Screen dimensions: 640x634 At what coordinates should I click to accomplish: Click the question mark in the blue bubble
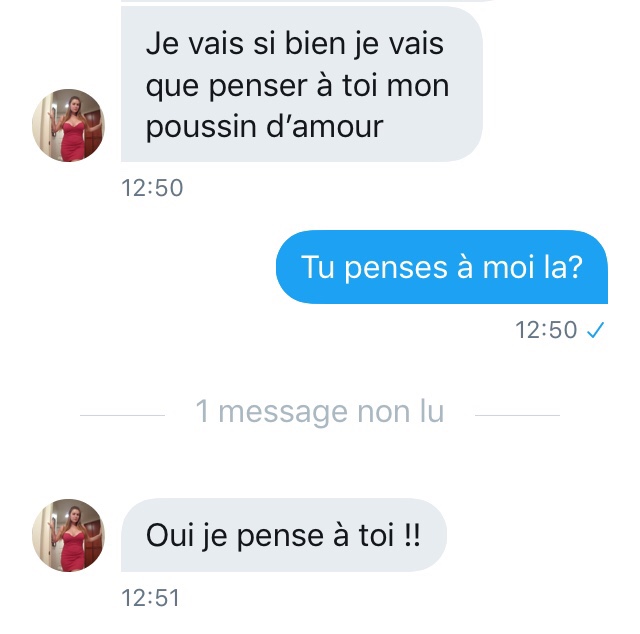pyautogui.click(x=575, y=267)
